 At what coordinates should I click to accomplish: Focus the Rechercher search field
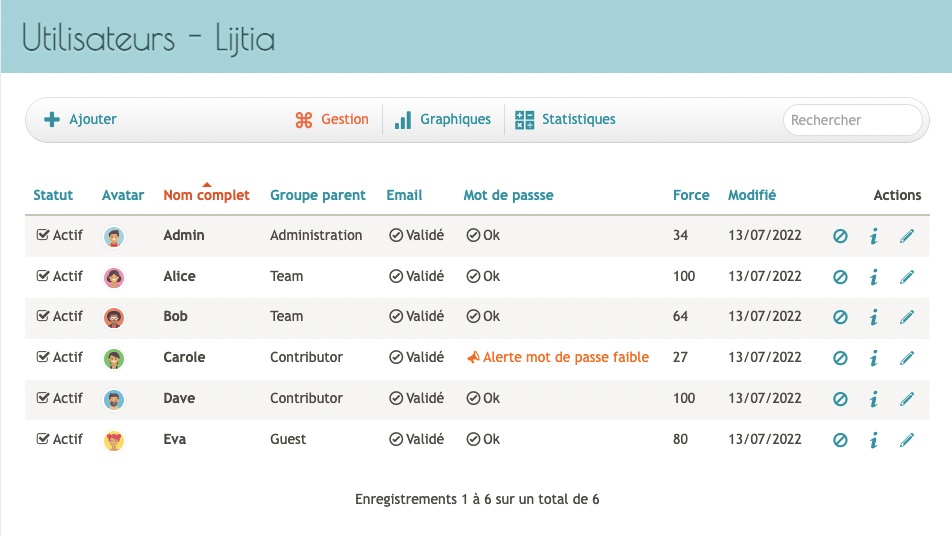[x=852, y=120]
